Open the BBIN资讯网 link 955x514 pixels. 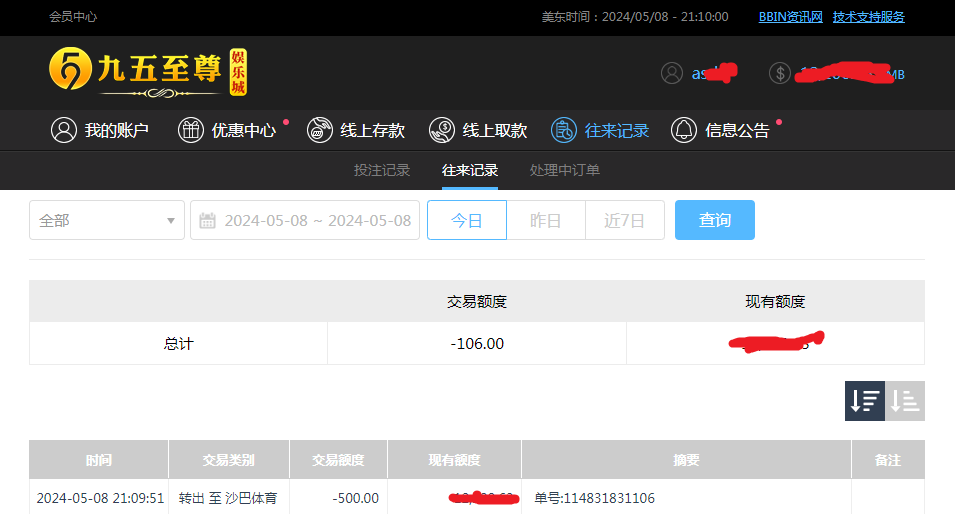[x=791, y=17]
